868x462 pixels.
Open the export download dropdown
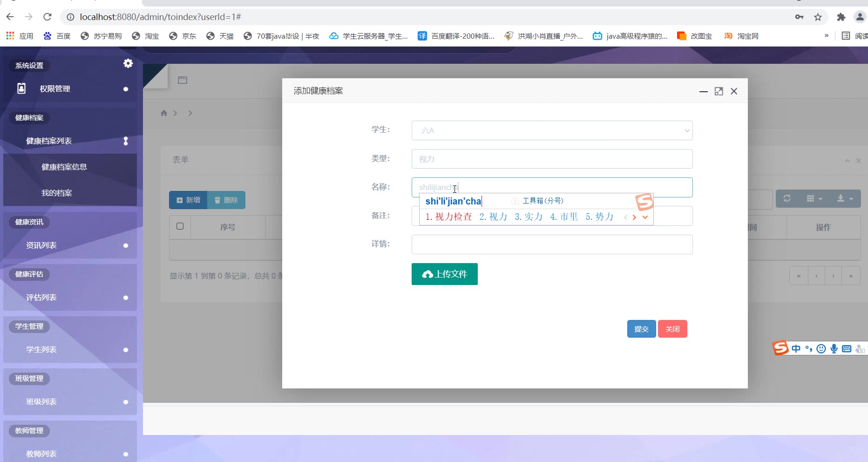point(845,198)
